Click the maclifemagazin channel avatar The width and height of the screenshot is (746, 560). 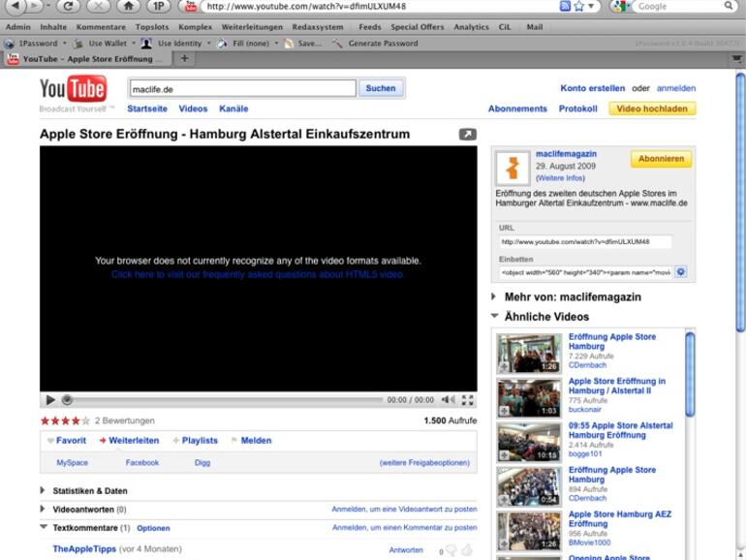[x=513, y=168]
